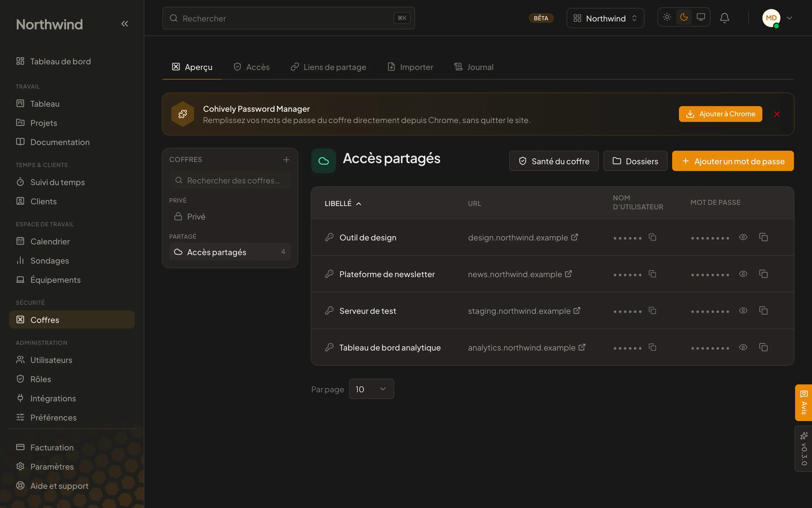Open the v0.3.0 version tab
The height and width of the screenshot is (508, 812).
pyautogui.click(x=803, y=449)
